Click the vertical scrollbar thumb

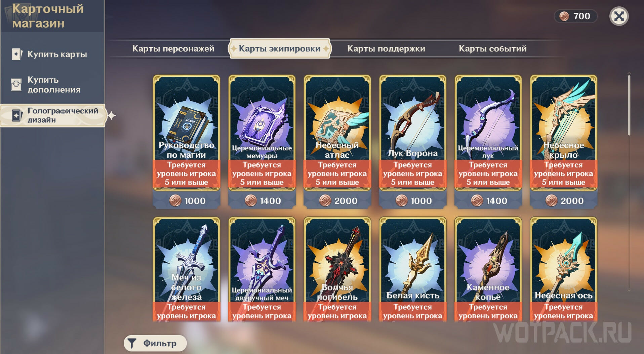pyautogui.click(x=629, y=106)
